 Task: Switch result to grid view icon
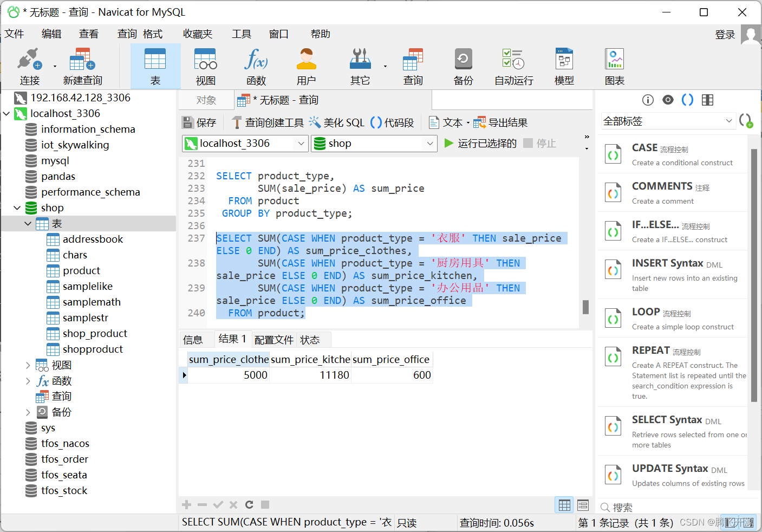564,505
